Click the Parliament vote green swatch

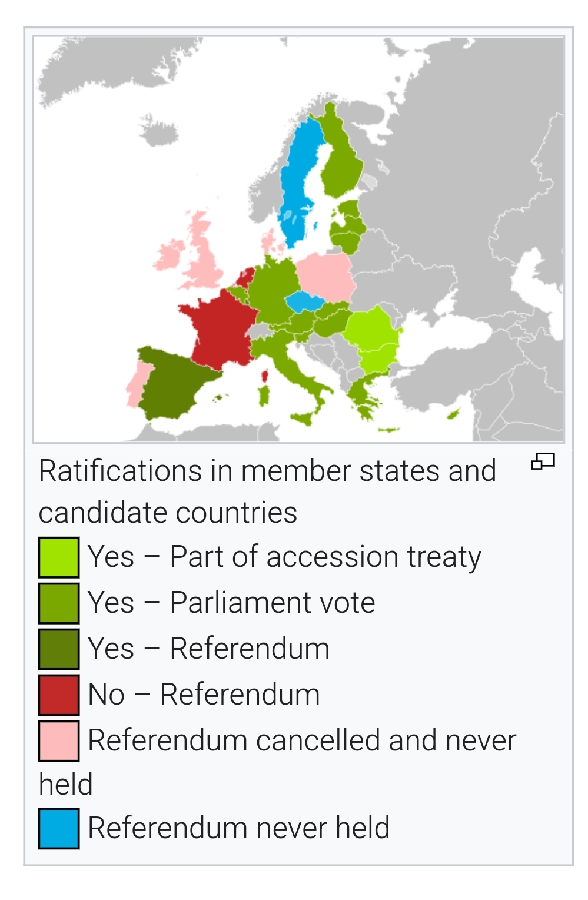pyautogui.click(x=59, y=603)
